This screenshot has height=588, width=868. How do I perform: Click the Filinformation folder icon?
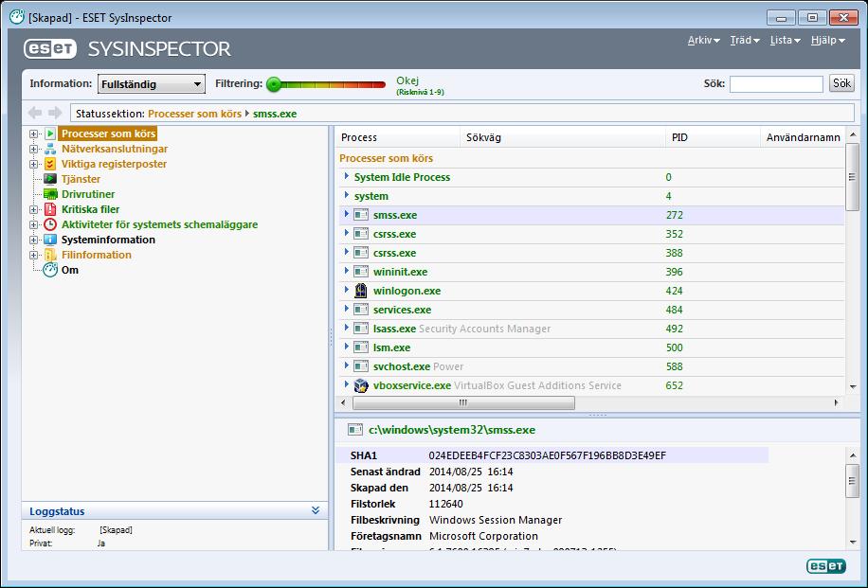click(50, 255)
